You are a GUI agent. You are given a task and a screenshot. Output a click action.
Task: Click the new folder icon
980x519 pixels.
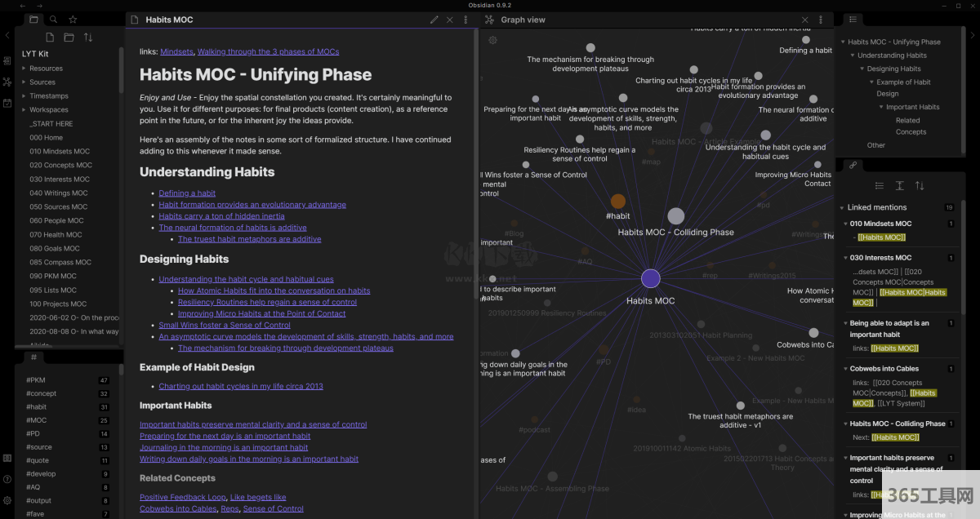69,38
